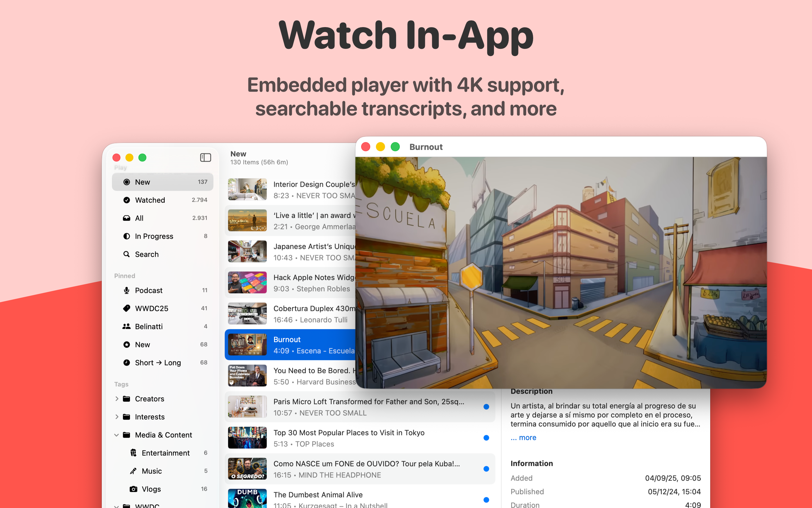Click the '4:09 • Escena - Escuela' subtitle
The height and width of the screenshot is (508, 812).
[314, 351]
